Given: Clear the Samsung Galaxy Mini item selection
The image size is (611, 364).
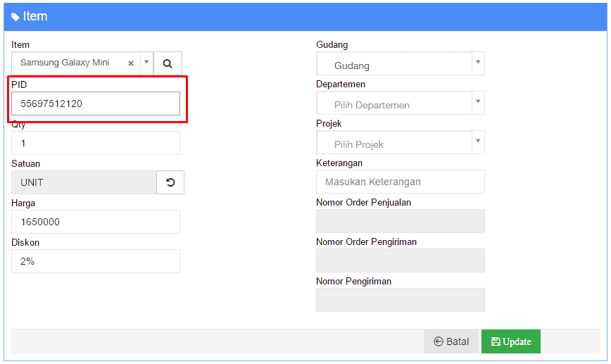Looking at the screenshot, I should (131, 63).
